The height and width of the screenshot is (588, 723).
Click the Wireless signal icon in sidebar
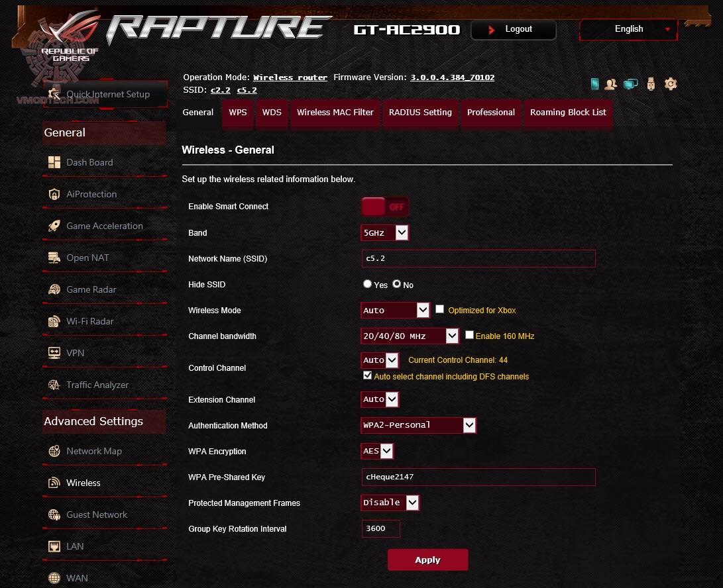[x=54, y=483]
